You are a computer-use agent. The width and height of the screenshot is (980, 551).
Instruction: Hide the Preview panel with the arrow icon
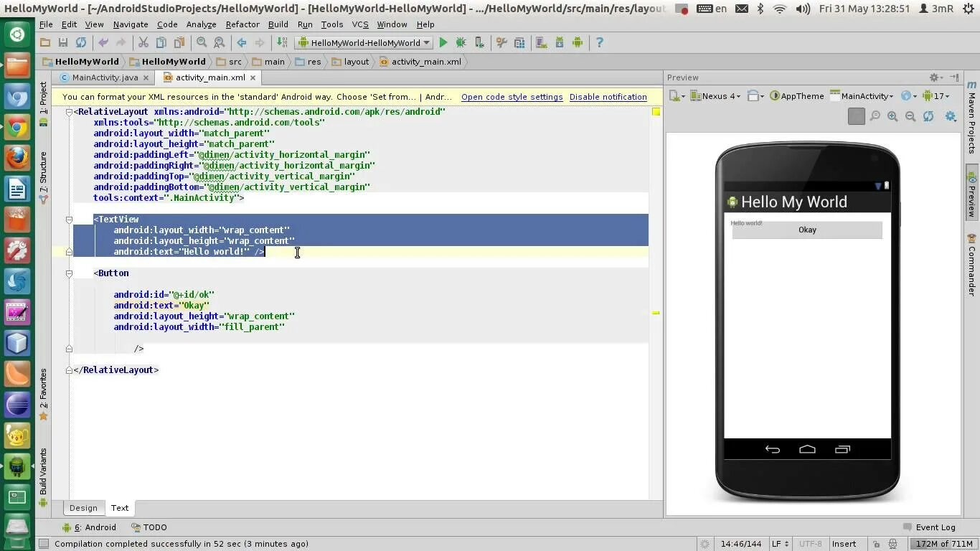[954, 77]
